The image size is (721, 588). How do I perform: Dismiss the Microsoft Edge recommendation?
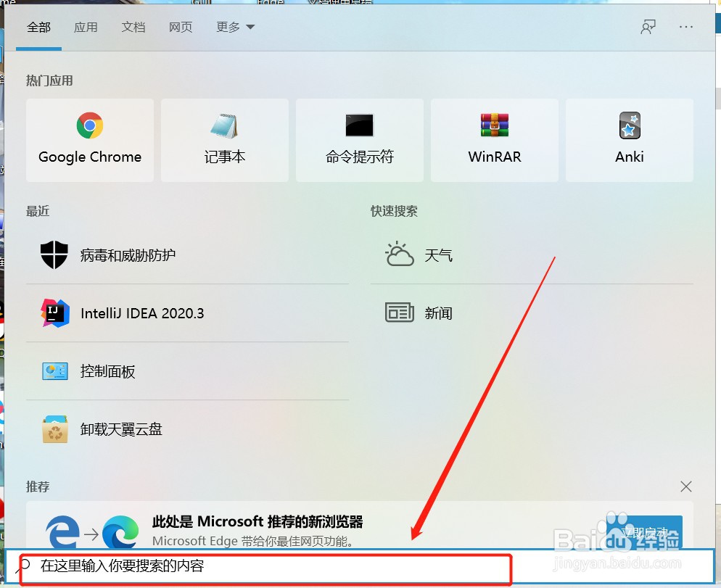click(x=685, y=486)
